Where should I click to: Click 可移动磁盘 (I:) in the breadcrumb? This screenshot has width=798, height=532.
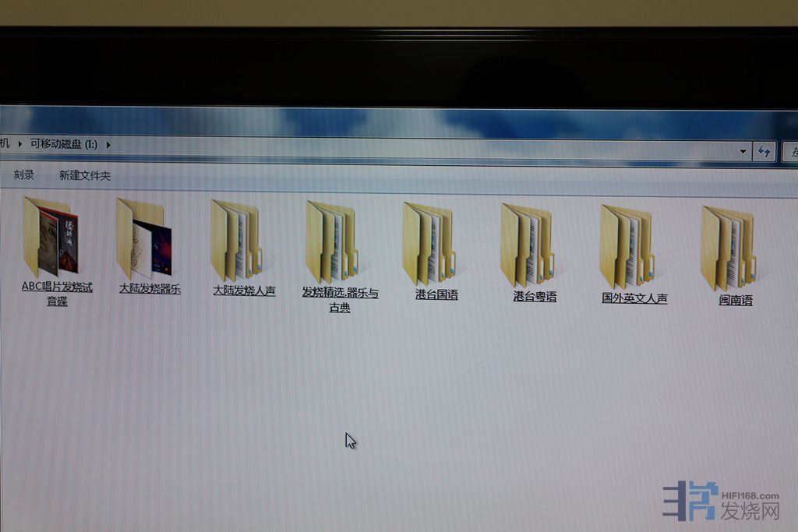[64, 144]
